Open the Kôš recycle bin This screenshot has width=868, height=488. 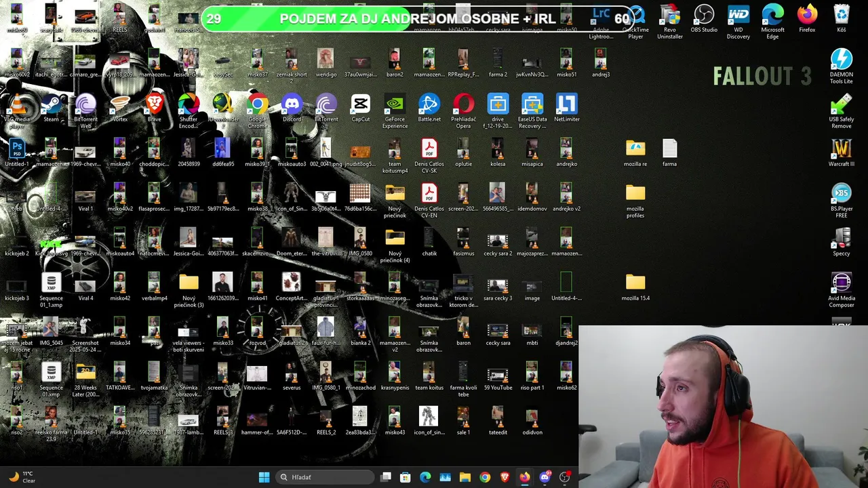(x=842, y=19)
